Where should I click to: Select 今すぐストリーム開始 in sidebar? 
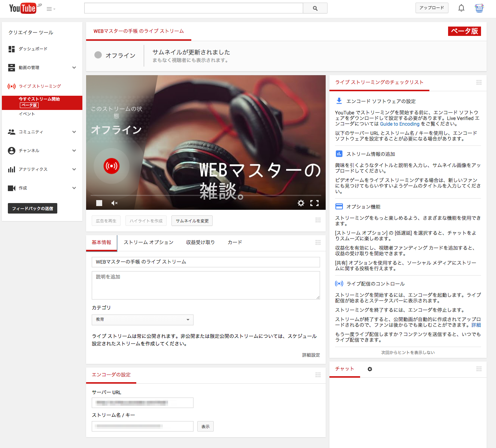tap(42, 103)
